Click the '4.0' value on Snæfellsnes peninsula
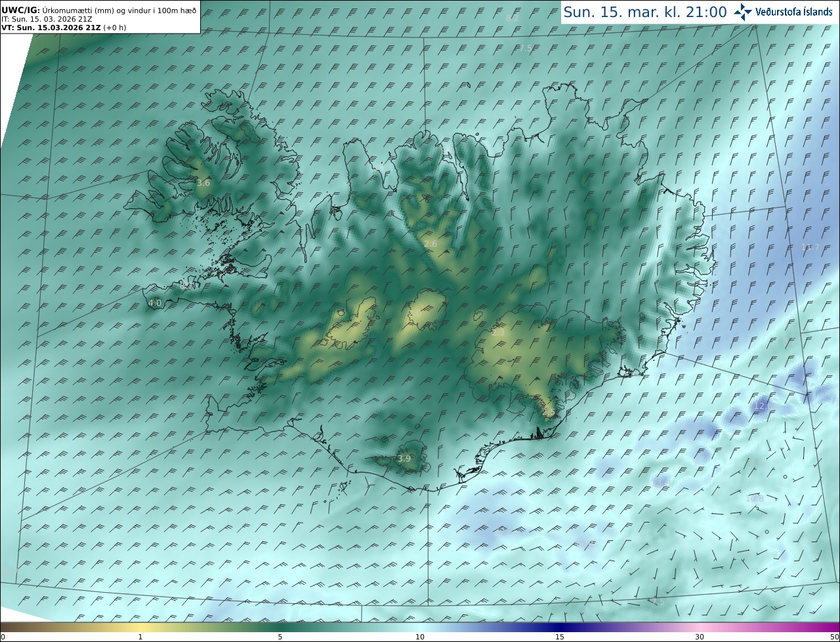This screenshot has width=840, height=642. [155, 303]
